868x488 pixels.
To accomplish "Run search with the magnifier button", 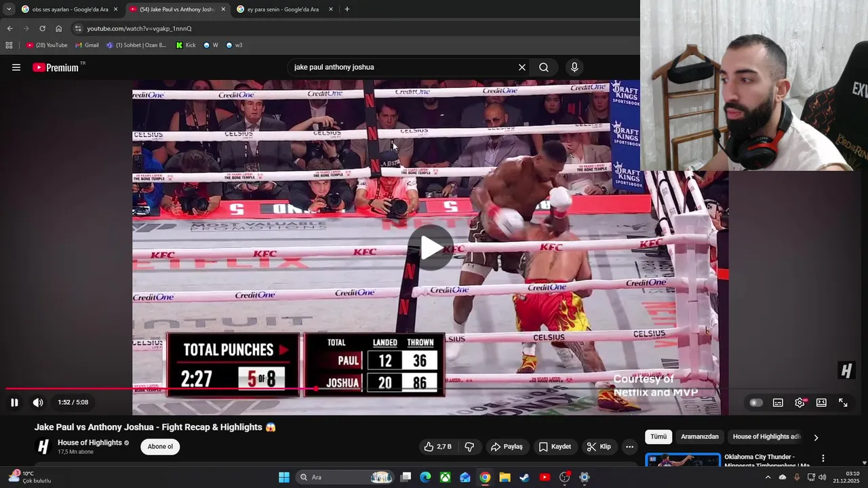I will (x=544, y=67).
